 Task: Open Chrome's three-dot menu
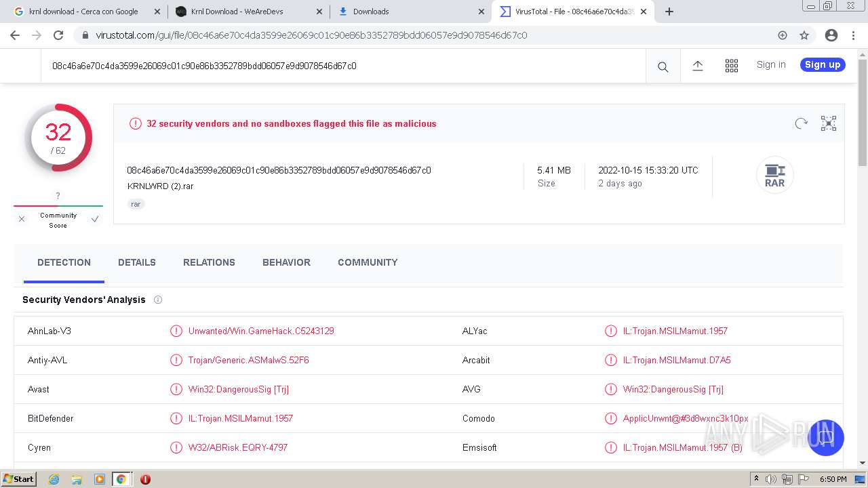[x=853, y=35]
